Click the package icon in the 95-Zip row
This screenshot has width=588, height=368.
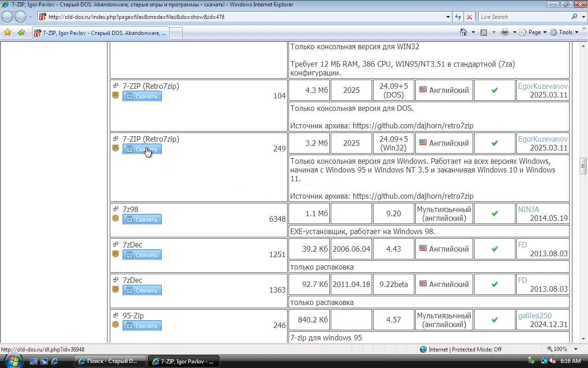116,325
